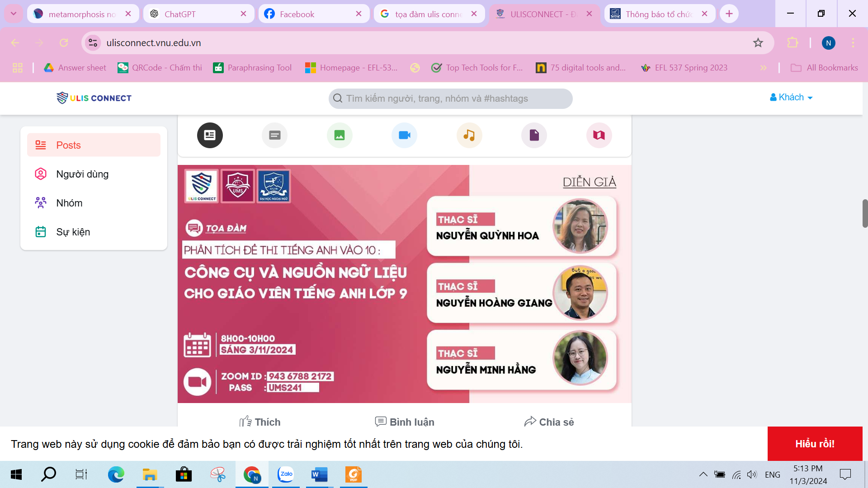Image resolution: width=868 pixels, height=488 pixels.
Task: Share the post with Chia sẻ
Action: click(x=549, y=422)
